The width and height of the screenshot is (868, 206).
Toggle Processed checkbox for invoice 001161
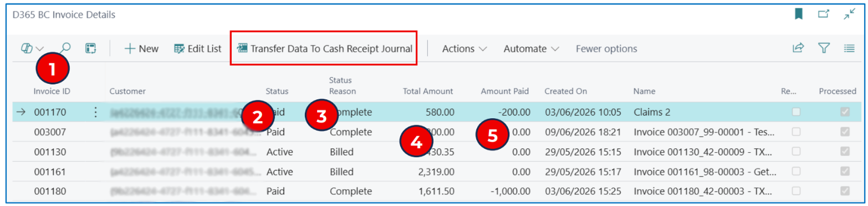pyautogui.click(x=845, y=172)
